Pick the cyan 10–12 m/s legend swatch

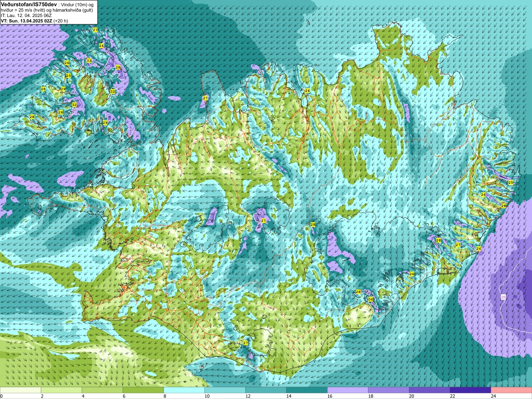(225, 390)
